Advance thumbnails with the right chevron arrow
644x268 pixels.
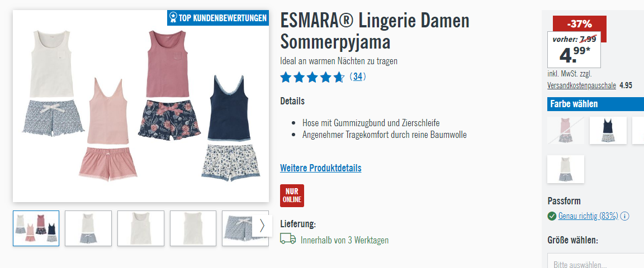click(262, 226)
